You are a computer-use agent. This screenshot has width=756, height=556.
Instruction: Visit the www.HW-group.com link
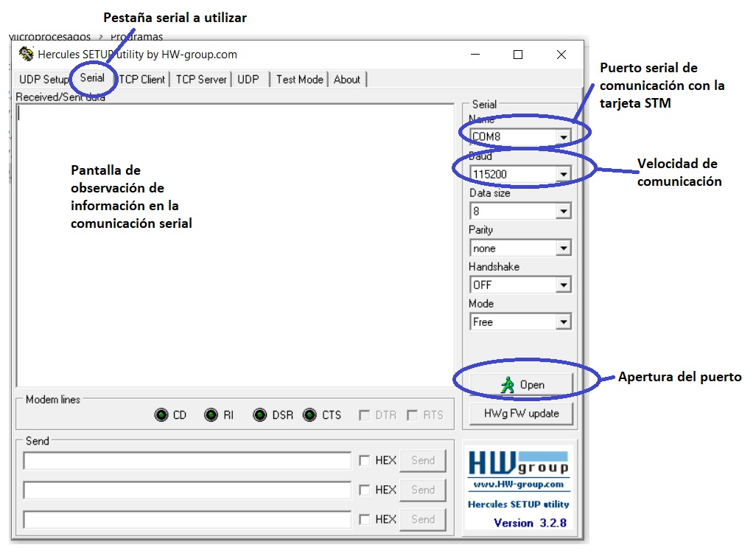pos(518,484)
